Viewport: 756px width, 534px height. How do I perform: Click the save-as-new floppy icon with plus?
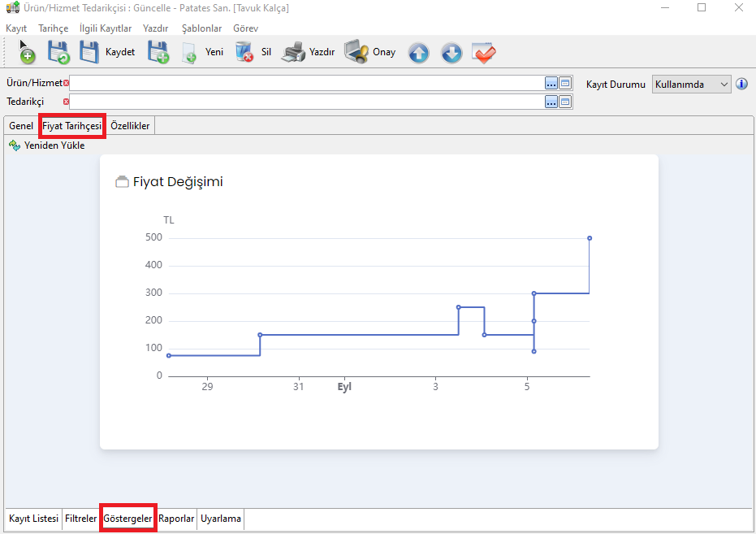(158, 53)
